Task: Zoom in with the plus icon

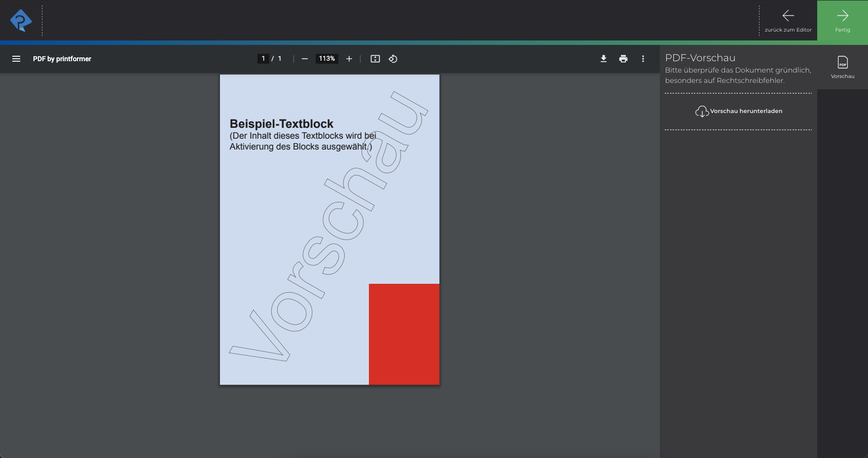Action: tap(349, 59)
